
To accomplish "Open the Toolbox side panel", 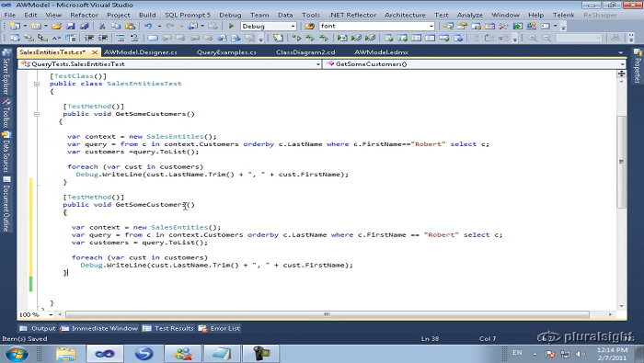I will click(6, 112).
